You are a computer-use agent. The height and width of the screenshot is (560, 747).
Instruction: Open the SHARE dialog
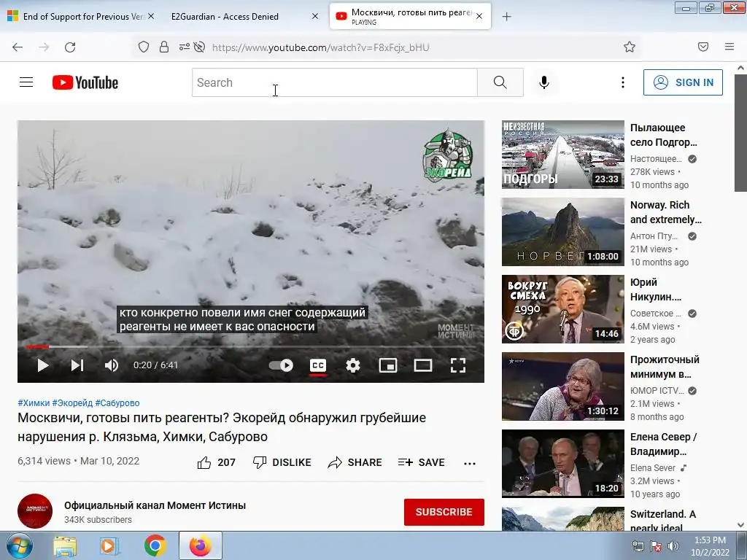(x=355, y=462)
